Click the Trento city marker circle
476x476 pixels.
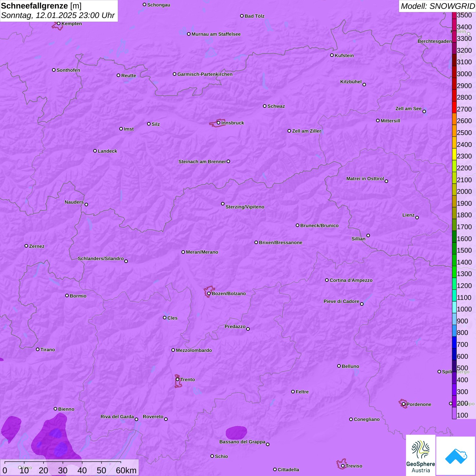pyautogui.click(x=177, y=379)
